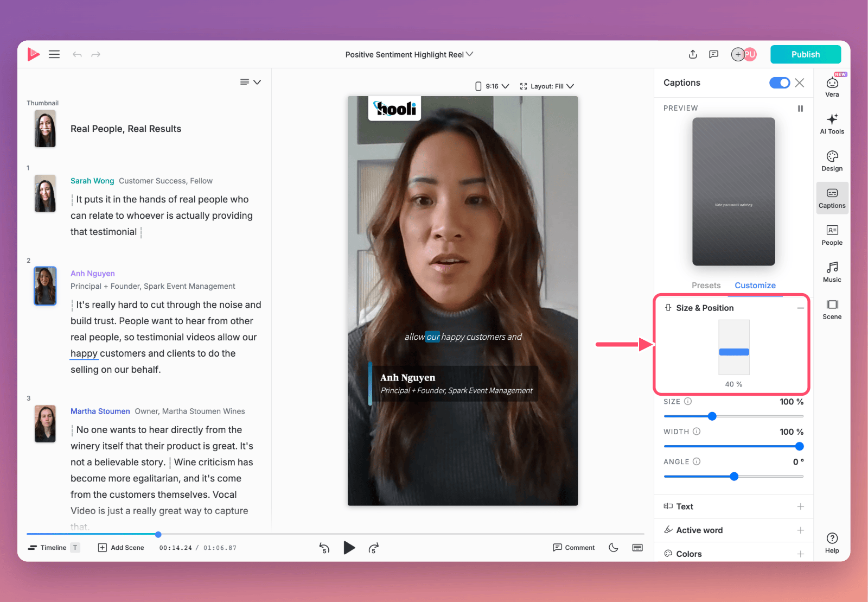Show info for SIZE setting
The width and height of the screenshot is (868, 602).
coord(688,402)
